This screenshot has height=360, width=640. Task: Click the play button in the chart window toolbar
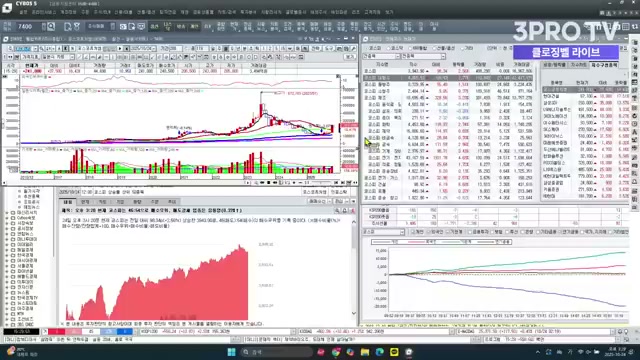click(x=120, y=49)
